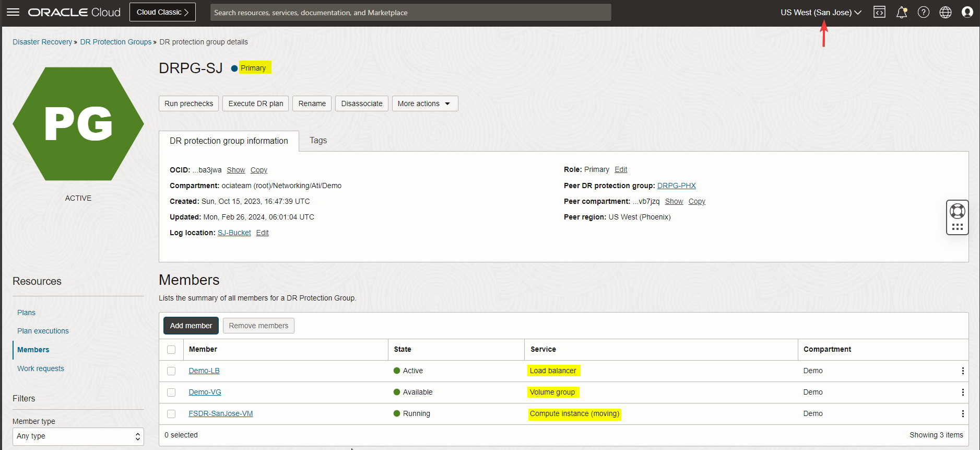Switch to the Tags tab
The width and height of the screenshot is (980, 450).
(318, 141)
